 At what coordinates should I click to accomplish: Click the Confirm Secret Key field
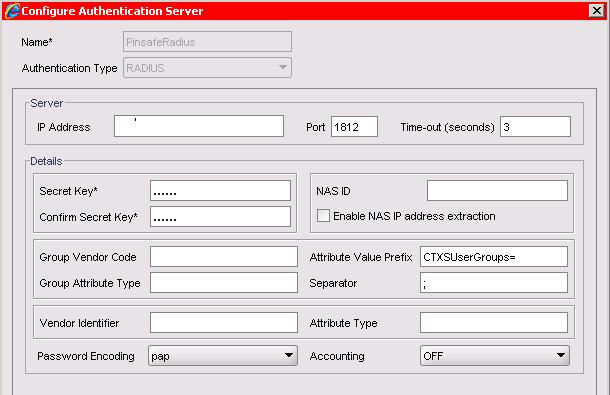(221, 216)
